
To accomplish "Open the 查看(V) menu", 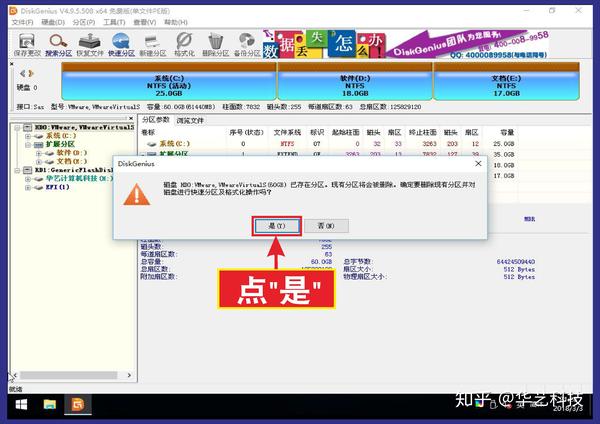I will tap(144, 22).
